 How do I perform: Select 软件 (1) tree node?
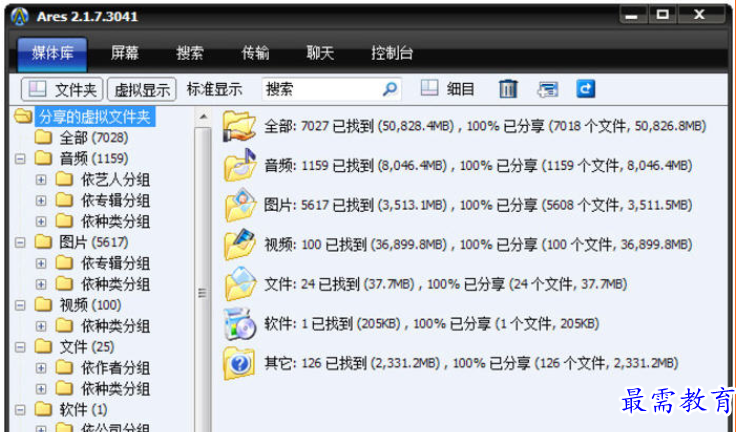point(83,410)
